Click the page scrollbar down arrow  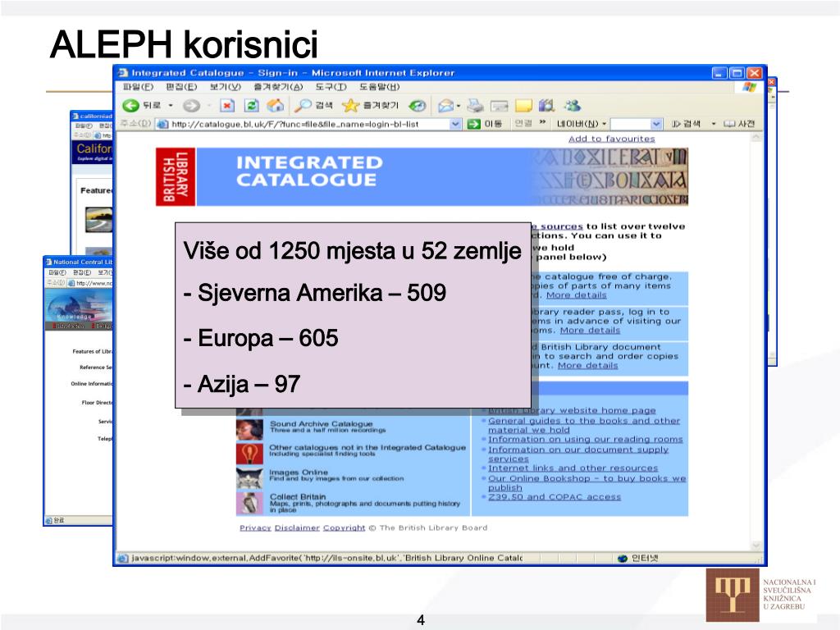[756, 546]
